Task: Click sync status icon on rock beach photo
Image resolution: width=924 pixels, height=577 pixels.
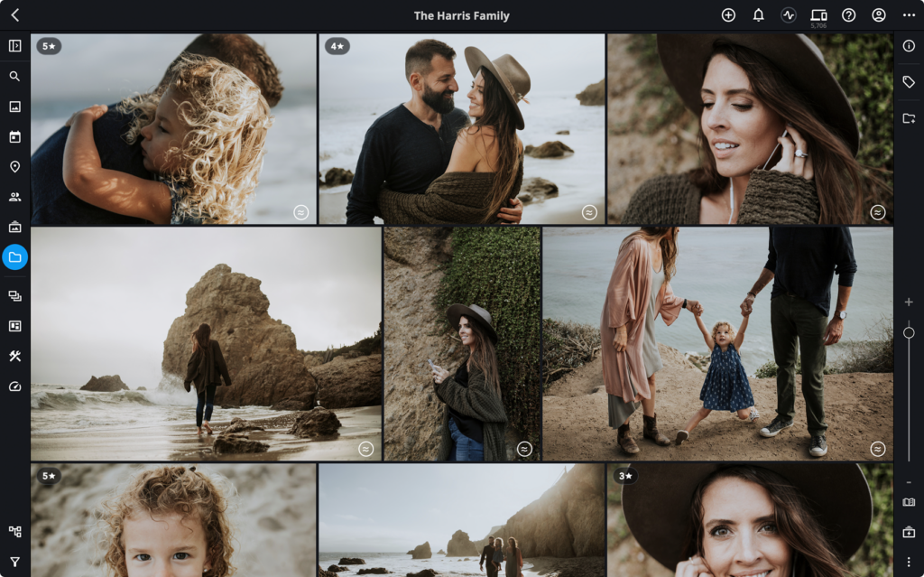Action: [366, 449]
